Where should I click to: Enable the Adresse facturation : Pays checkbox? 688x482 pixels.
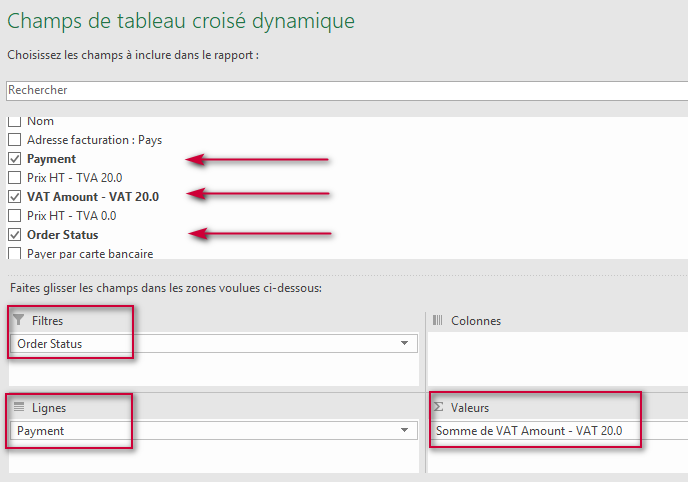pyautogui.click(x=15, y=140)
